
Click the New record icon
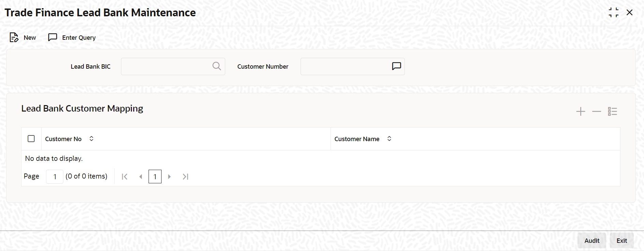click(14, 37)
